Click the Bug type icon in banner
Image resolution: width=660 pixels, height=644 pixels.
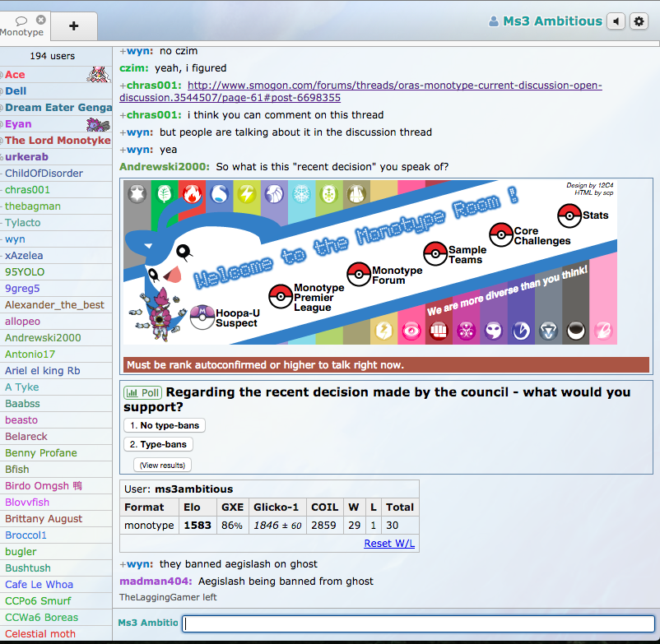[x=328, y=194]
